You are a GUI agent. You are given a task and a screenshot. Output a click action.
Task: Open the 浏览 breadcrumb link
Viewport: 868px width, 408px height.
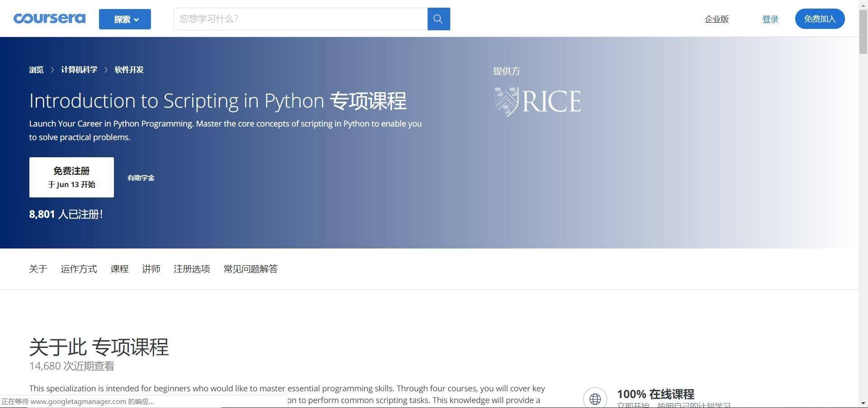[36, 69]
